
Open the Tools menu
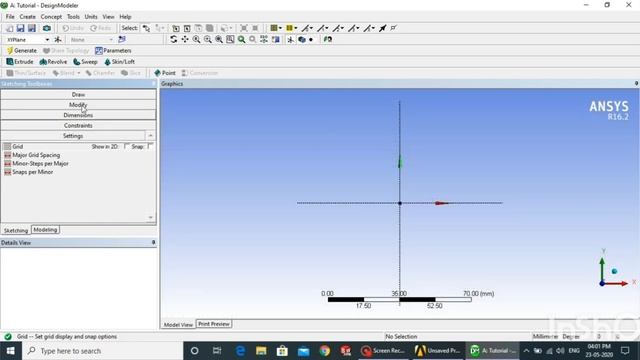pos(73,17)
